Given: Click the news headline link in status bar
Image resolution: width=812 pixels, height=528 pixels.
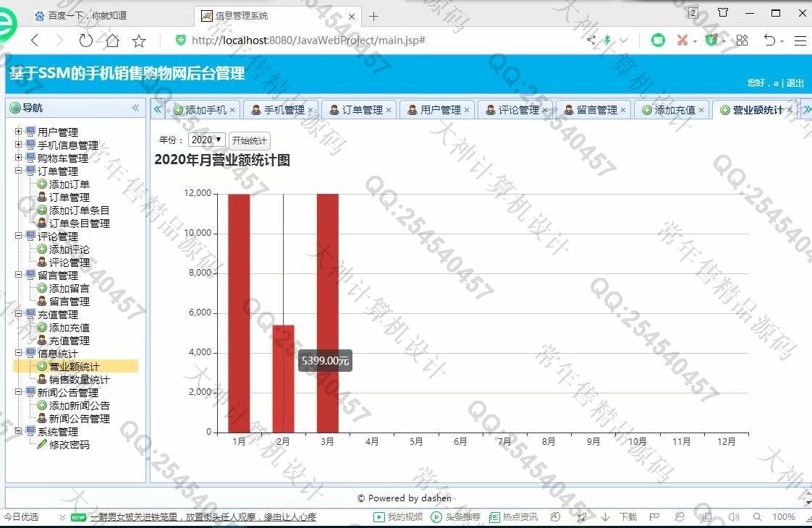Looking at the screenshot, I should [x=203, y=516].
